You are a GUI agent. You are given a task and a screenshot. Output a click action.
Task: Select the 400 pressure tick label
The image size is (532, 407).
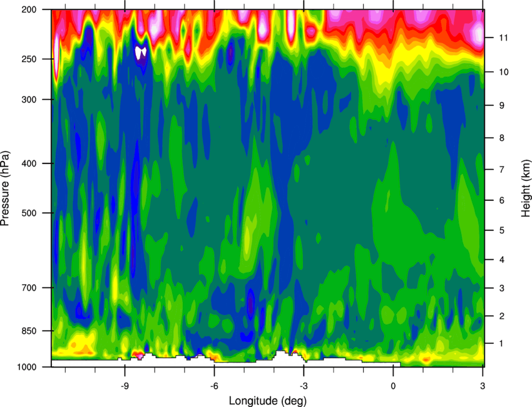29,163
